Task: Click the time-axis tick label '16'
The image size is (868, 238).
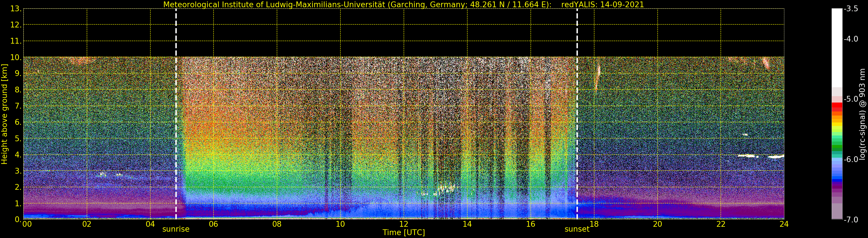Action: [531, 224]
